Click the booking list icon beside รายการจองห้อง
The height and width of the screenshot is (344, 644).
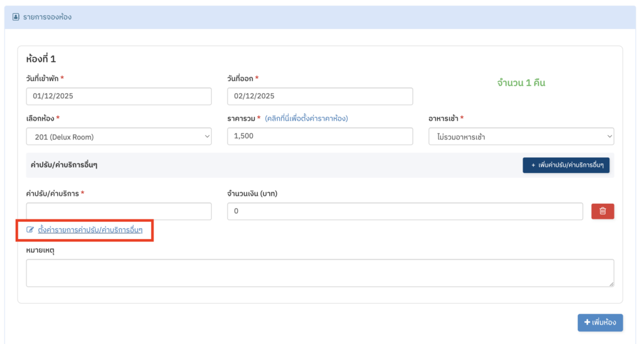[x=16, y=17]
